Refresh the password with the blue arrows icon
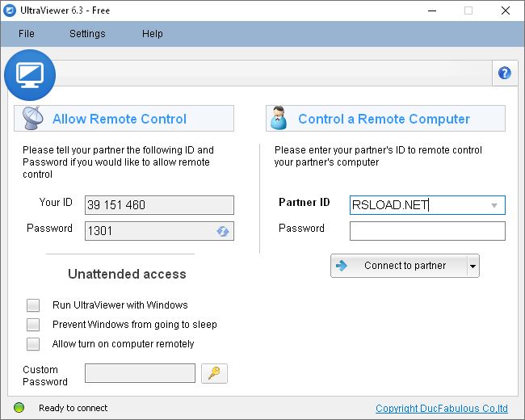 click(x=223, y=231)
